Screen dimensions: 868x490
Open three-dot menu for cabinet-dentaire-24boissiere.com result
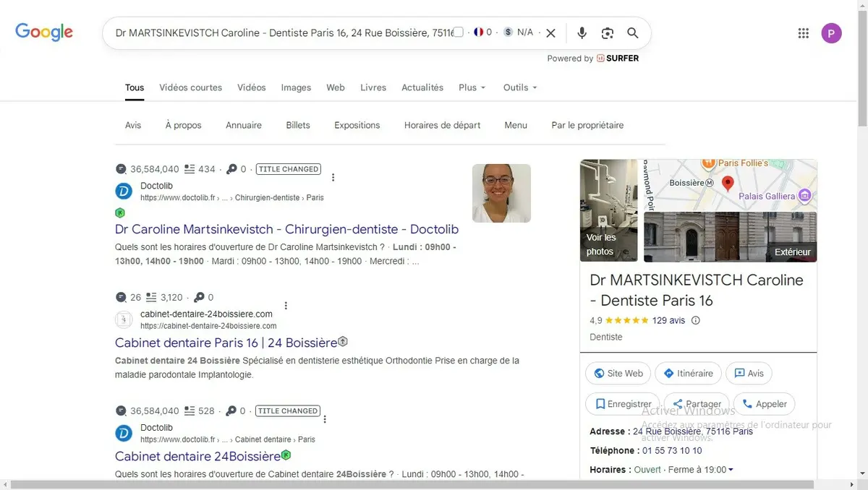[286, 306]
